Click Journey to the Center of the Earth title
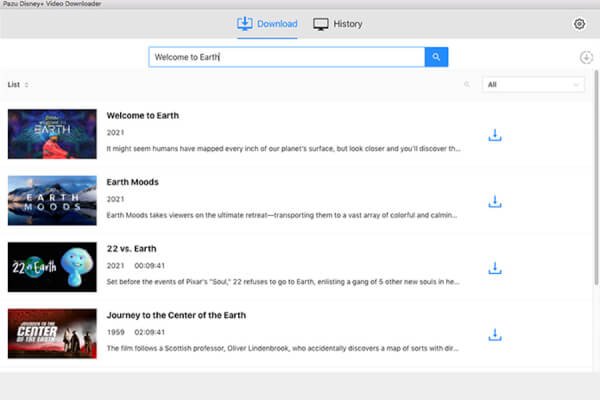This screenshot has width=600, height=400. (x=176, y=315)
